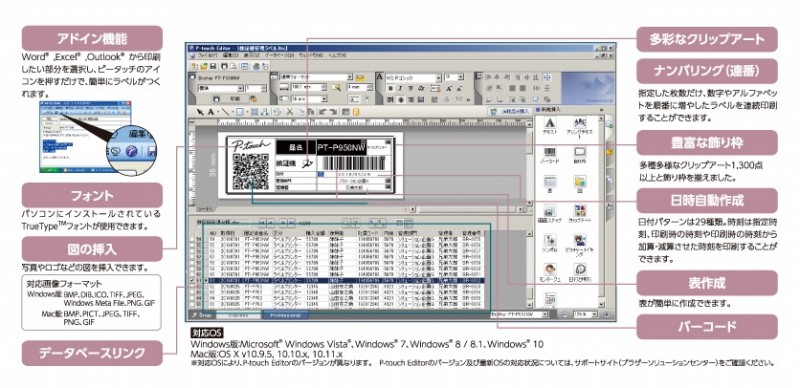
Task: Open the ファイル menu in P-touch Editor
Action: 207,56
